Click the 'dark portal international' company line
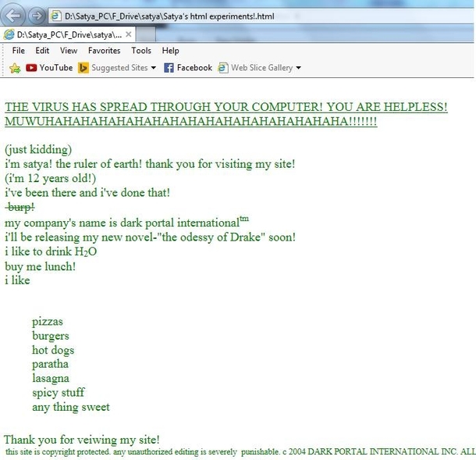 pos(127,223)
